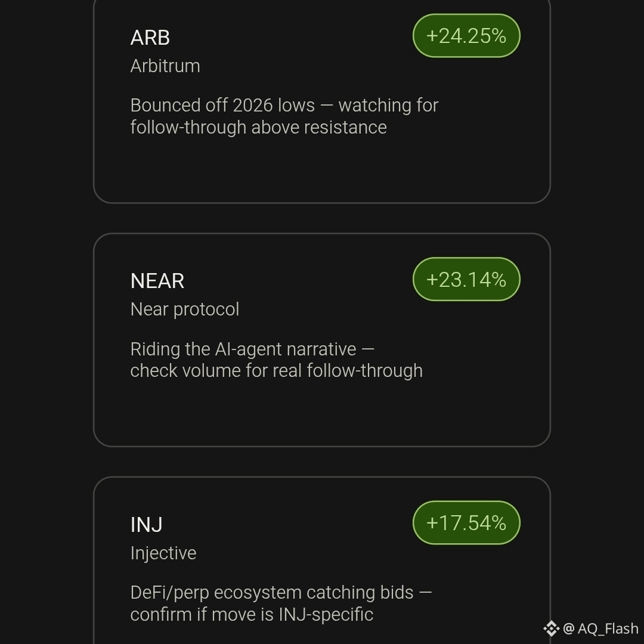The image size is (644, 644).
Task: Open the @ AQ_Flash watermark handle
Action: tap(601, 628)
